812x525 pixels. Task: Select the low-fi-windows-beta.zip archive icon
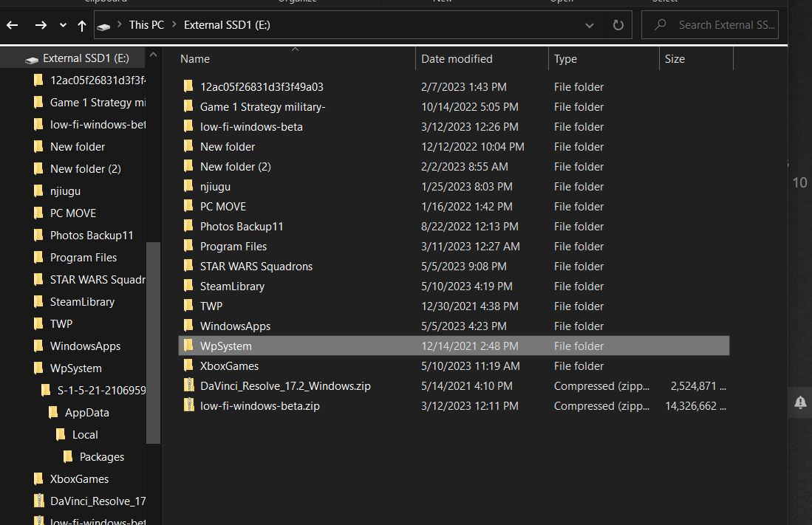[x=189, y=405]
